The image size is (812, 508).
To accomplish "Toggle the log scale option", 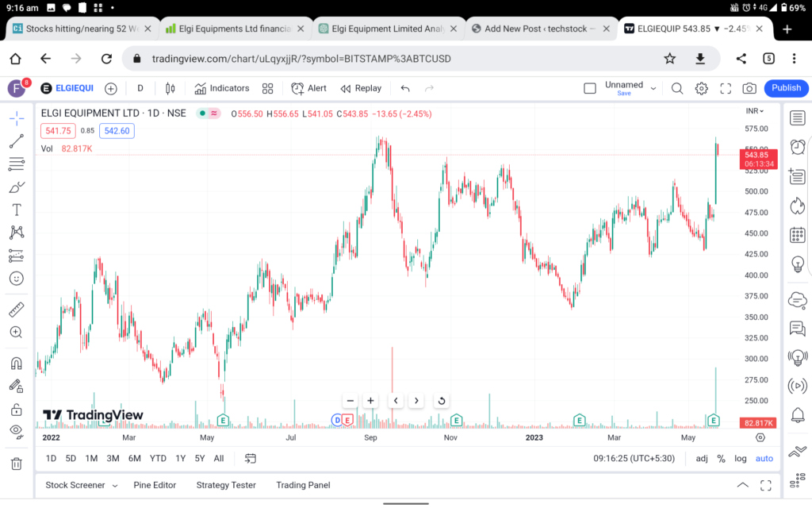I will click(x=741, y=459).
